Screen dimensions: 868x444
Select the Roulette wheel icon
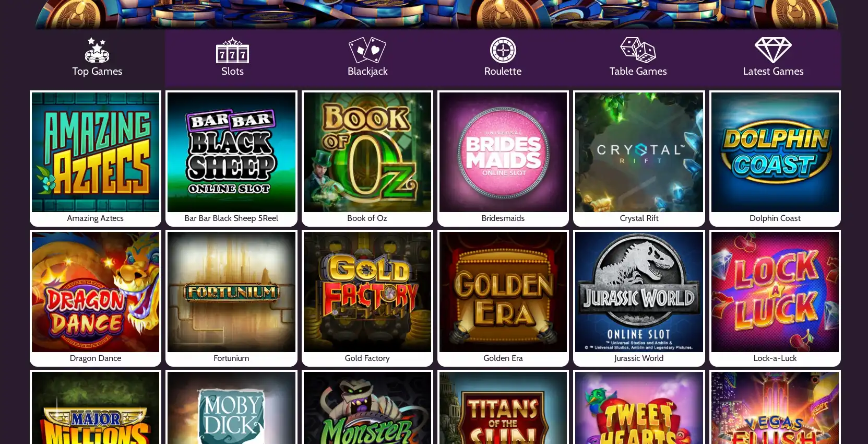tap(503, 50)
